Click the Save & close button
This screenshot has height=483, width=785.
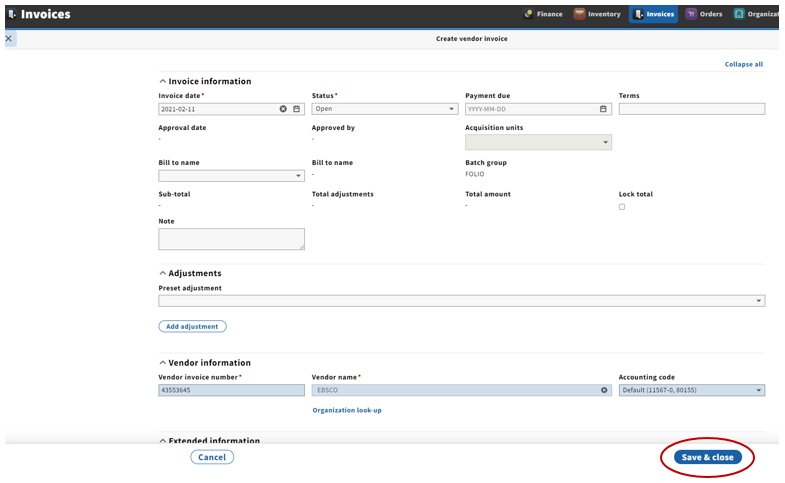click(x=707, y=457)
